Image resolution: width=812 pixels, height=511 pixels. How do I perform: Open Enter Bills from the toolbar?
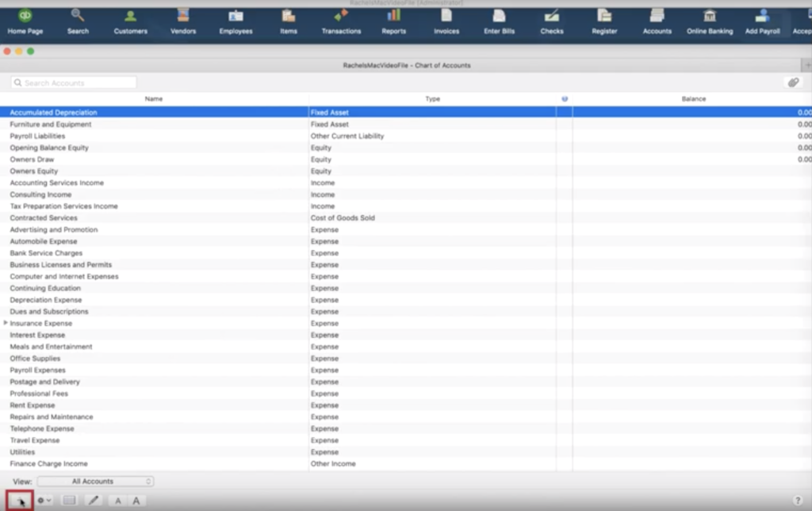tap(500, 21)
